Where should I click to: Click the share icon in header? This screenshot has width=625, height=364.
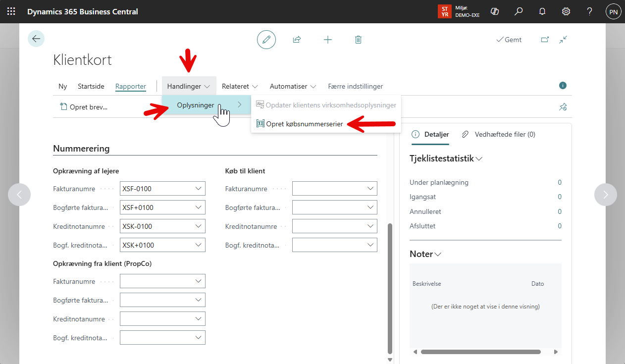(297, 40)
